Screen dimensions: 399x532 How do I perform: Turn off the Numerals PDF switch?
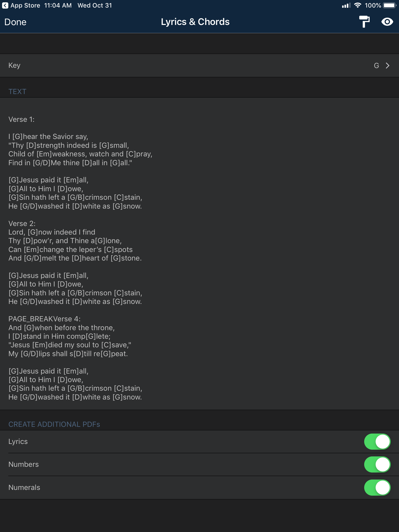click(x=377, y=488)
